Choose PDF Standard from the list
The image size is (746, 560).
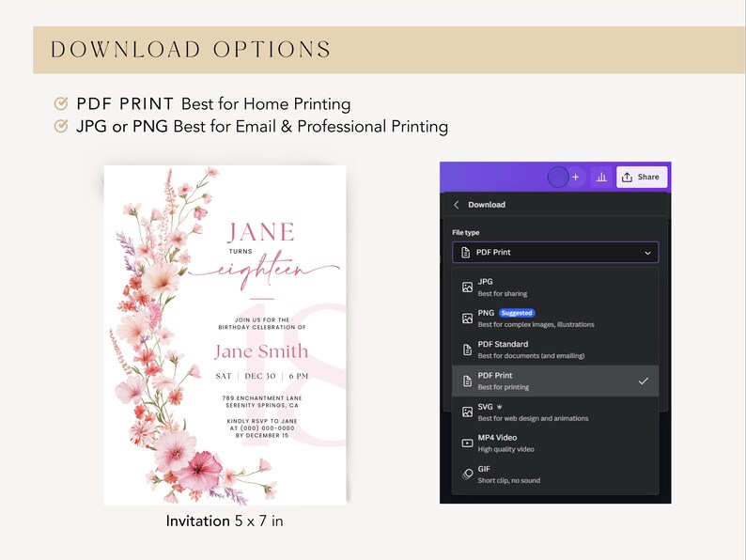pos(555,350)
